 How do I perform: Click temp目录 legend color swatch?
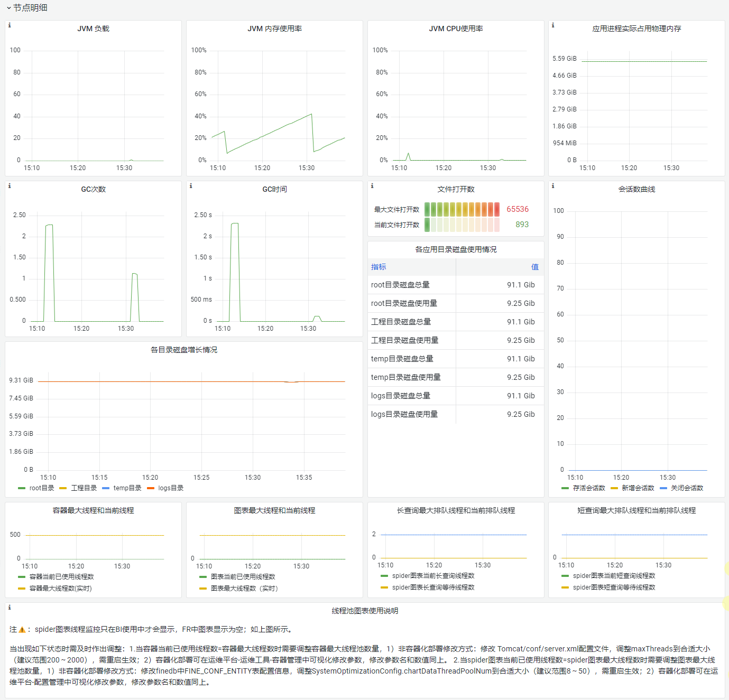[x=106, y=488]
